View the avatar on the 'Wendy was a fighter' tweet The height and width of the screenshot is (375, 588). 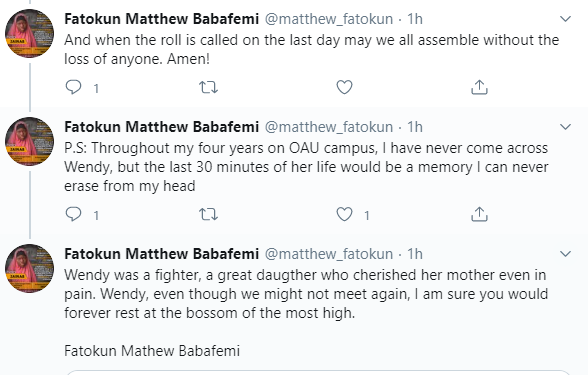tap(29, 268)
